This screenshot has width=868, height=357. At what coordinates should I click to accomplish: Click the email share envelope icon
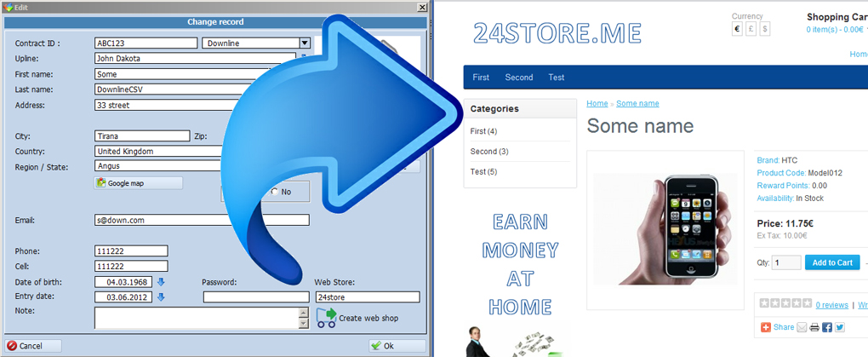(802, 327)
